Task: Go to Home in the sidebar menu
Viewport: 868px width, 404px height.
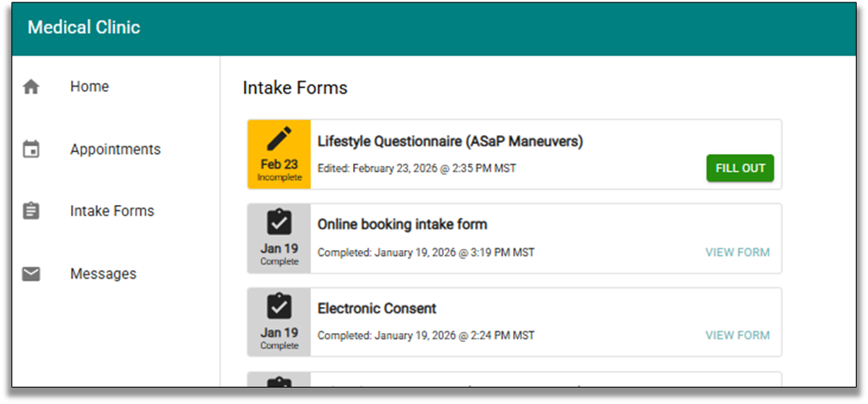Action: [x=89, y=87]
